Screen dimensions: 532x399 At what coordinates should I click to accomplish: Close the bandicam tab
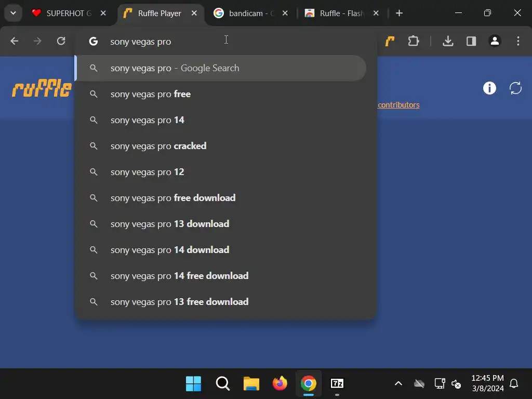[x=285, y=13]
